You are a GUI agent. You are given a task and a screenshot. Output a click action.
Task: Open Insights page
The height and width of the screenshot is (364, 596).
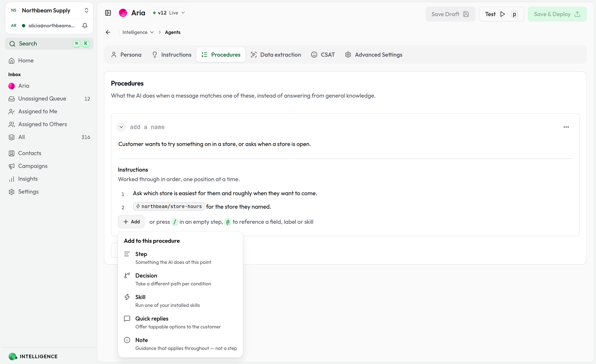(49, 179)
